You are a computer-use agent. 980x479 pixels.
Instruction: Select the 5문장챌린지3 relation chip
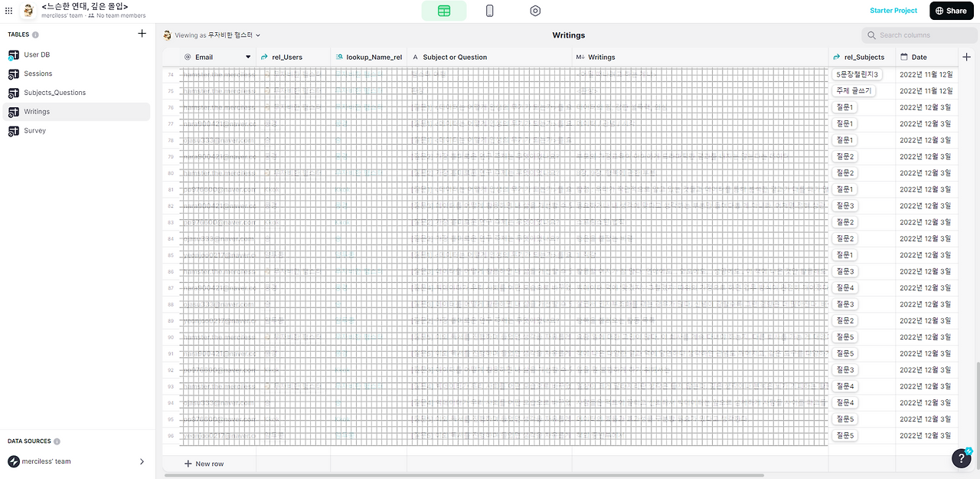(x=857, y=74)
